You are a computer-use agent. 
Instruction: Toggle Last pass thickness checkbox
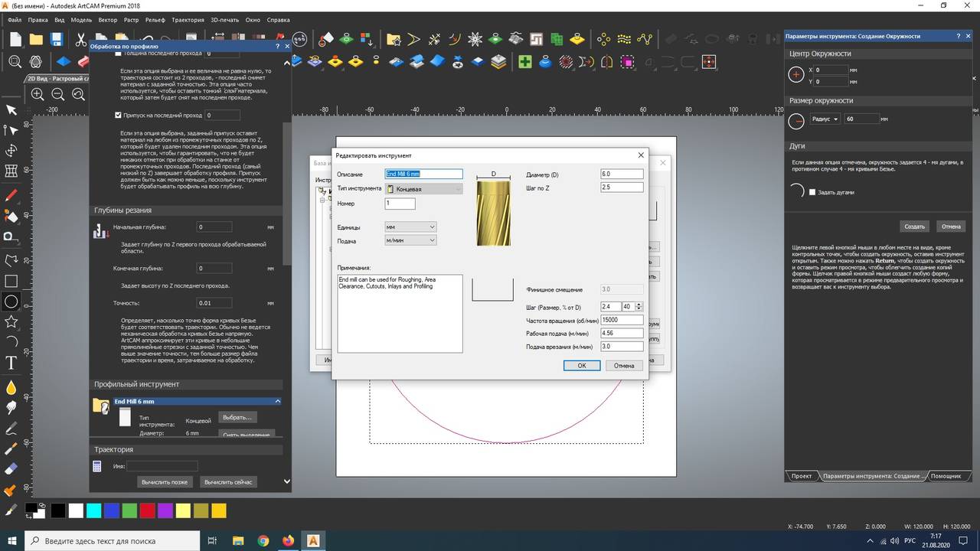[118, 54]
